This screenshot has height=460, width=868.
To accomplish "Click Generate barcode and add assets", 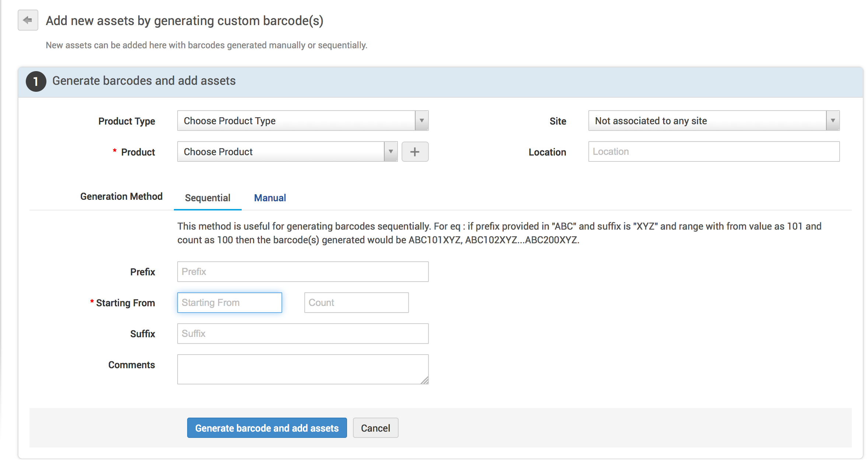I will [x=267, y=428].
